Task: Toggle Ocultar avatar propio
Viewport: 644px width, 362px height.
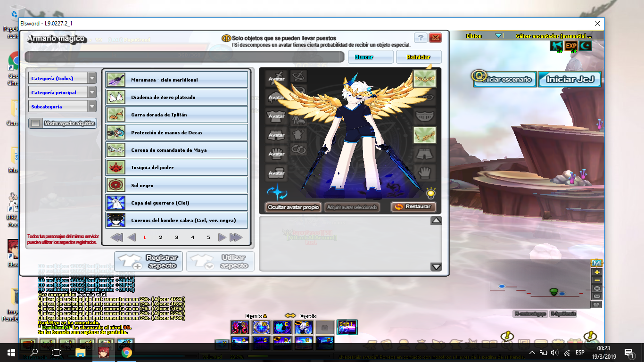Action: point(293,207)
